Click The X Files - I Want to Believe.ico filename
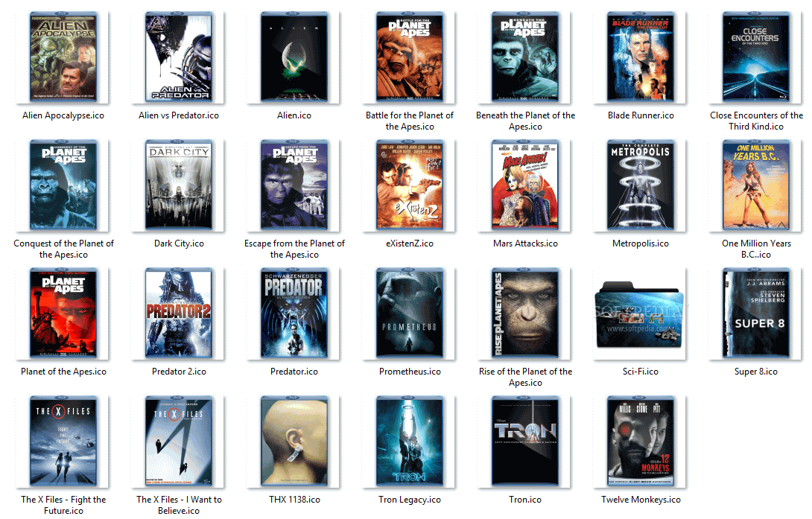 (x=179, y=505)
